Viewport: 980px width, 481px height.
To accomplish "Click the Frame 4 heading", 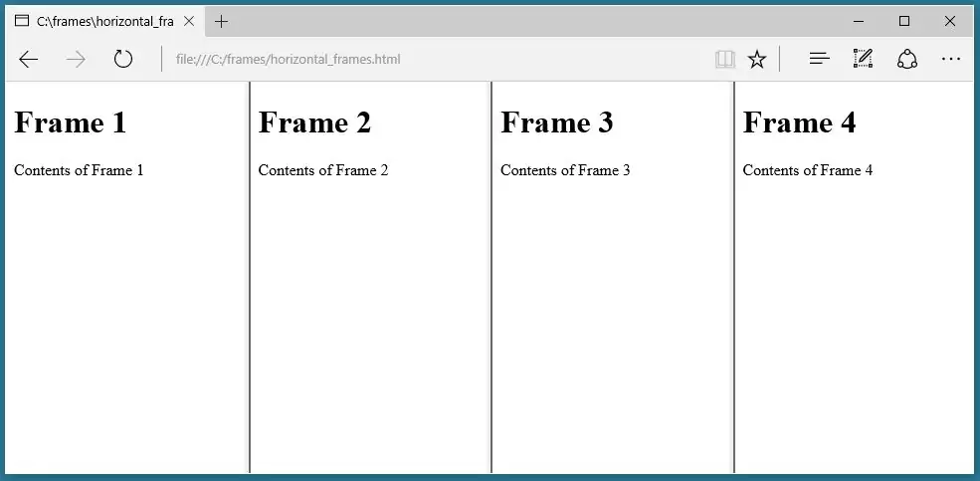I will pos(799,122).
